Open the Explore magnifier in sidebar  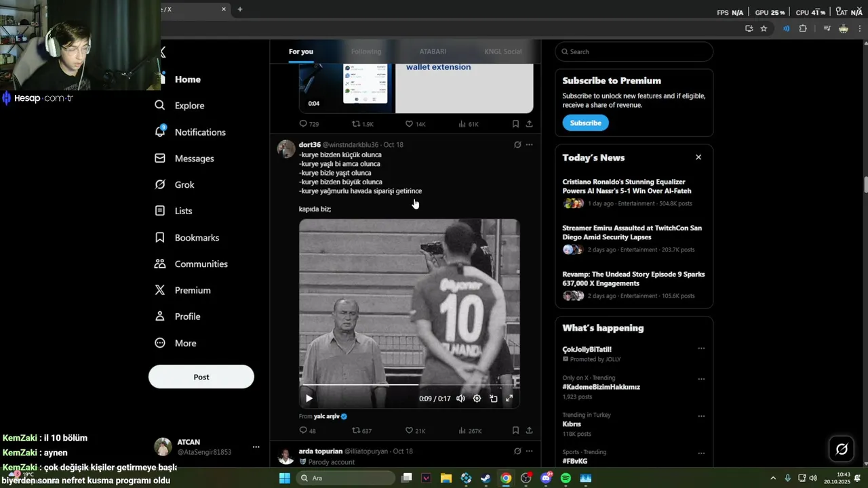tap(160, 105)
